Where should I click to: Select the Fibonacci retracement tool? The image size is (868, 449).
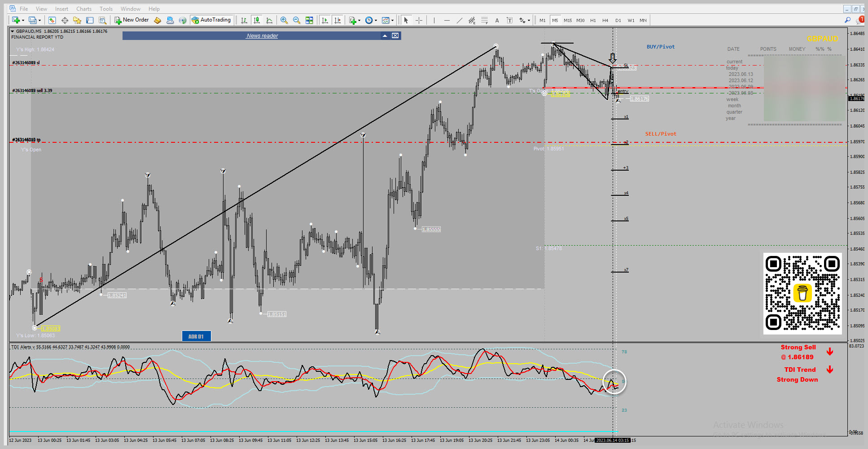[x=484, y=20]
